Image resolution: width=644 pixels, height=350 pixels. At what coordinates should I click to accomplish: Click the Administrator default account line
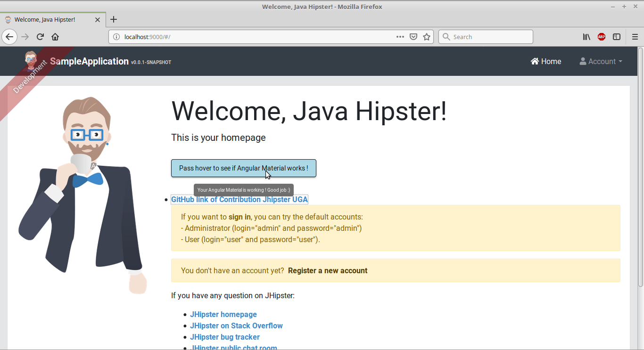point(272,228)
